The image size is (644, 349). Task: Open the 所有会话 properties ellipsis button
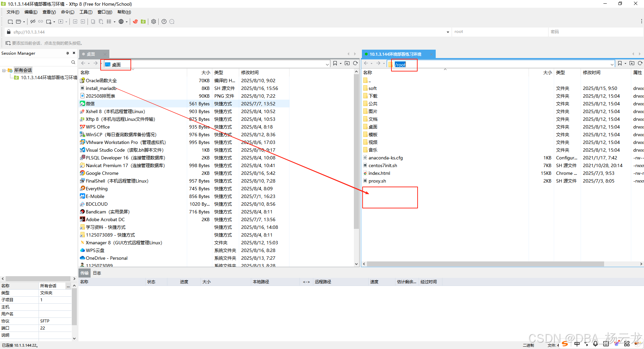tap(68, 286)
